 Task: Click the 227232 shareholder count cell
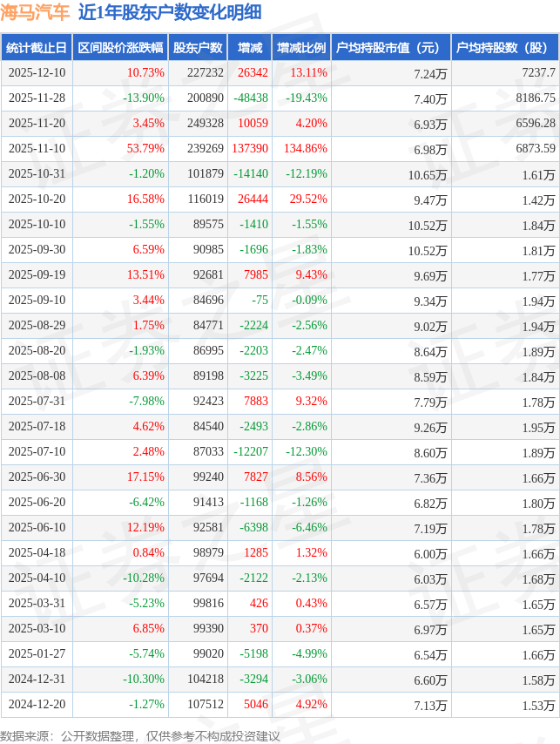[x=206, y=73]
